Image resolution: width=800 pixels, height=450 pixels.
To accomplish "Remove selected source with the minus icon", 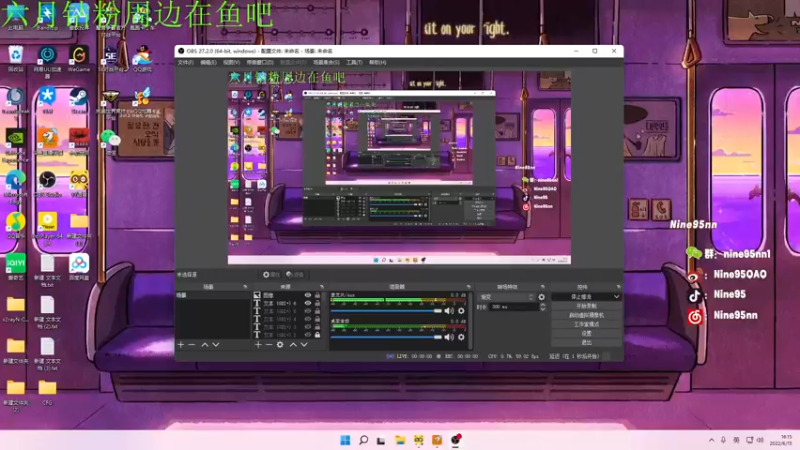I will tap(269, 345).
